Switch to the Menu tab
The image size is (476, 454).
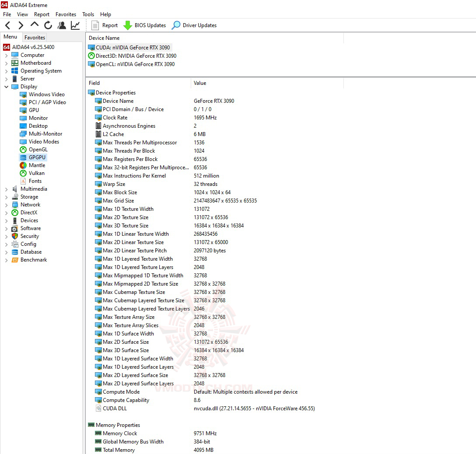click(x=10, y=37)
